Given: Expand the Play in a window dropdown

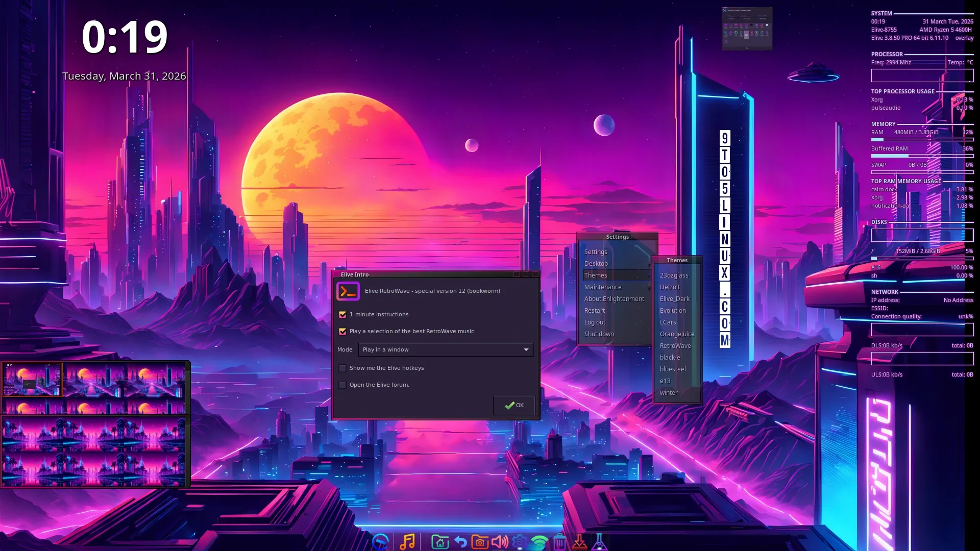Looking at the screenshot, I should (x=446, y=350).
